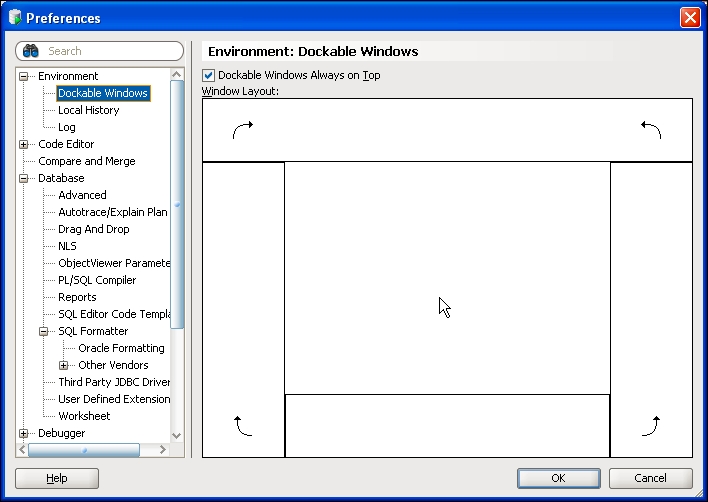Screen dimensions: 708x502
Task: Open the Worksheet preference page
Action: (x=84, y=416)
